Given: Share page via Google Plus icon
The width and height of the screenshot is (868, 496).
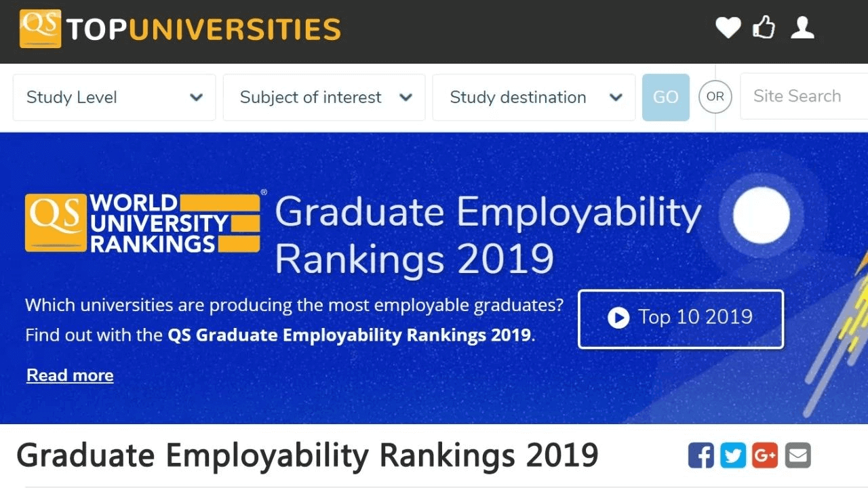Looking at the screenshot, I should coord(765,455).
